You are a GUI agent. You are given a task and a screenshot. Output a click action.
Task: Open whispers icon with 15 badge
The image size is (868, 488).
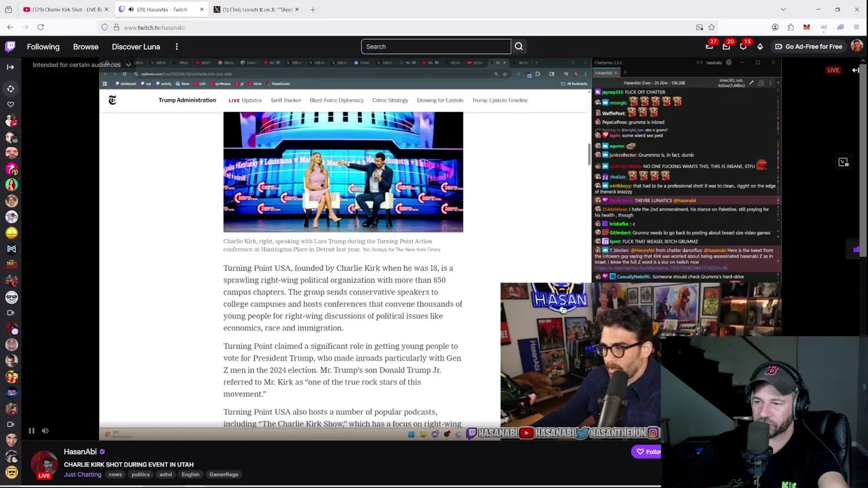pos(743,46)
